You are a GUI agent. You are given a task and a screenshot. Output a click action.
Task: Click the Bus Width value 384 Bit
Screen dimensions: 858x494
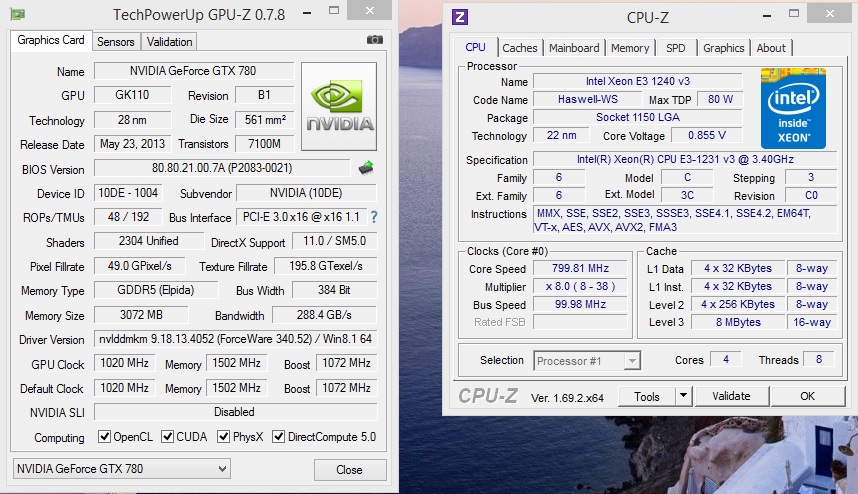coord(334,290)
